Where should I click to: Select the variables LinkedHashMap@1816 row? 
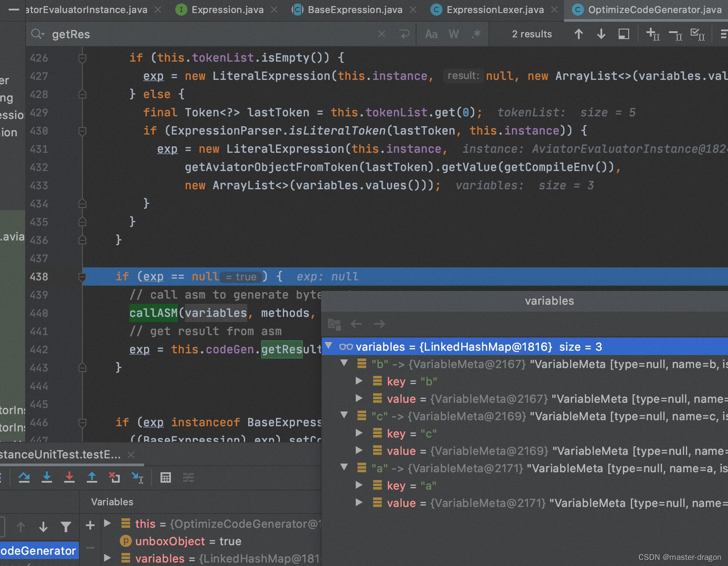pyautogui.click(x=525, y=346)
